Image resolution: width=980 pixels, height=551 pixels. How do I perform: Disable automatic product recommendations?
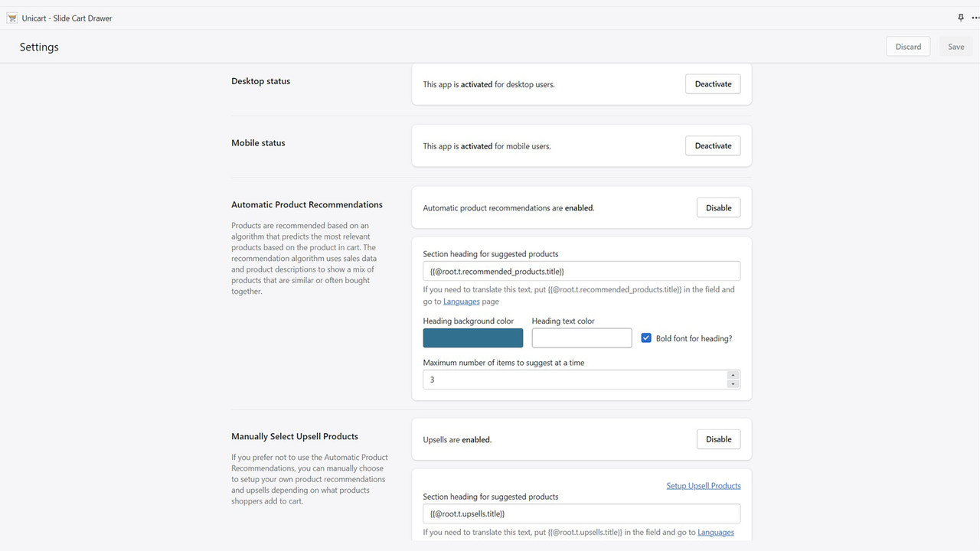(718, 207)
